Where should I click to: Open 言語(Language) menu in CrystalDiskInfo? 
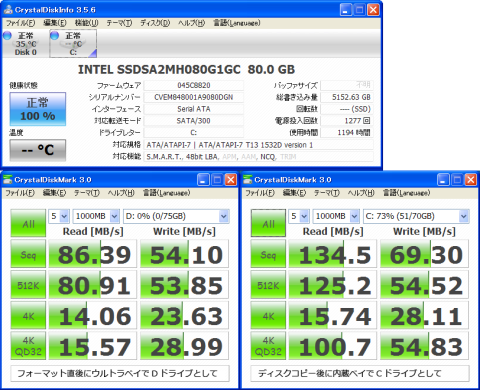point(237,23)
